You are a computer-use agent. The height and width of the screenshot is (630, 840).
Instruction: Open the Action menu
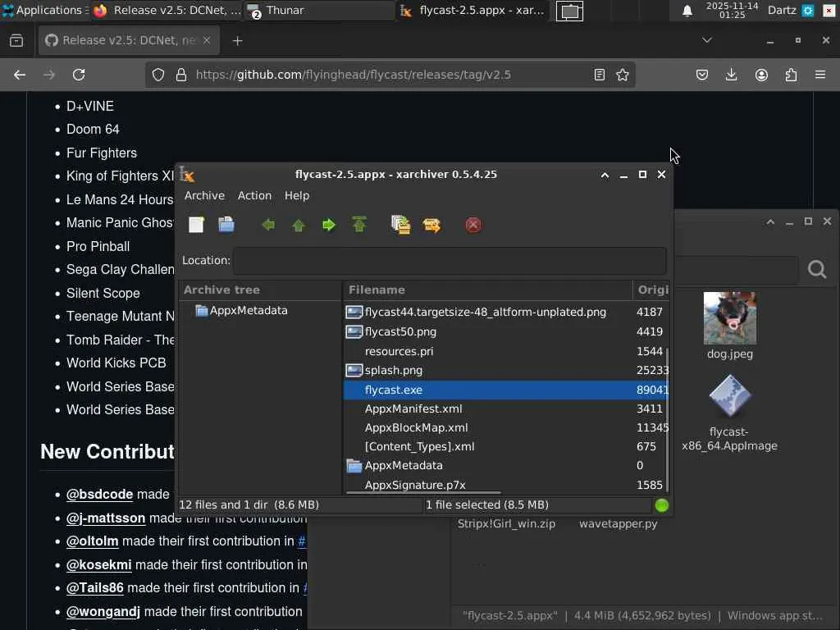(254, 195)
